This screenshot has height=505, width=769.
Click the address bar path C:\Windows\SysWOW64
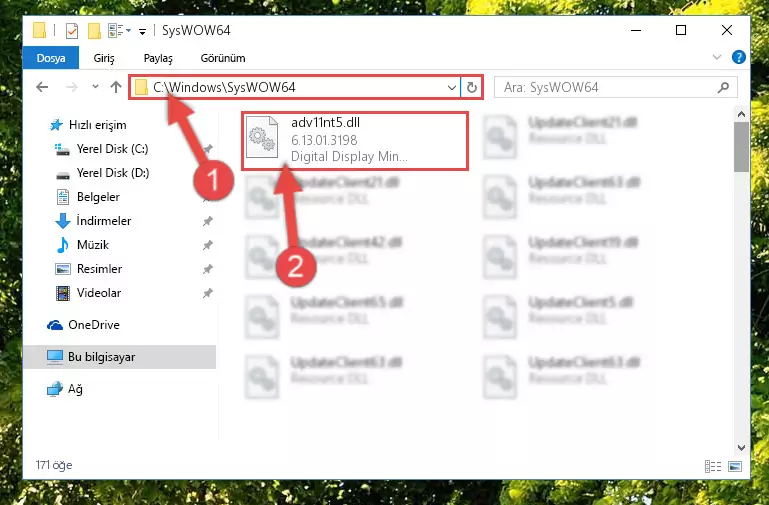[224, 87]
